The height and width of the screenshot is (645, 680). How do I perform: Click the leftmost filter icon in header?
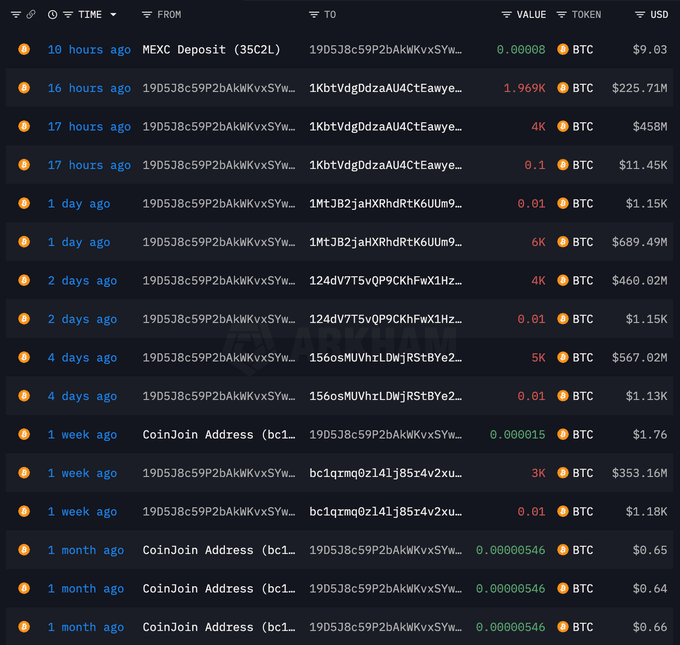(x=16, y=15)
